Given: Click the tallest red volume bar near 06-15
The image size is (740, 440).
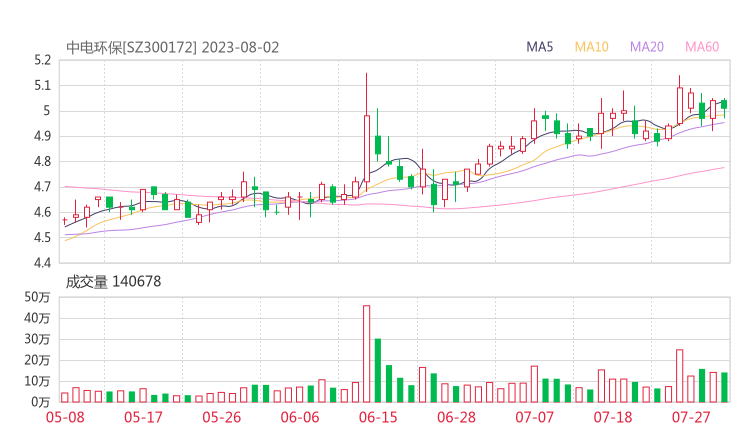Looking at the screenshot, I should click(x=367, y=354).
